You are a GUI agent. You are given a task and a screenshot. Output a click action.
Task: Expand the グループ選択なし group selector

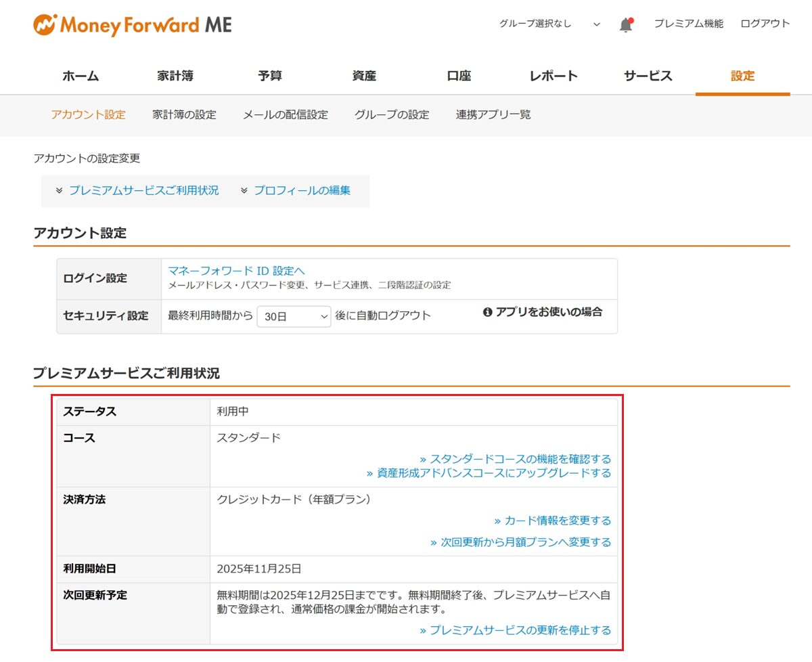pos(549,24)
